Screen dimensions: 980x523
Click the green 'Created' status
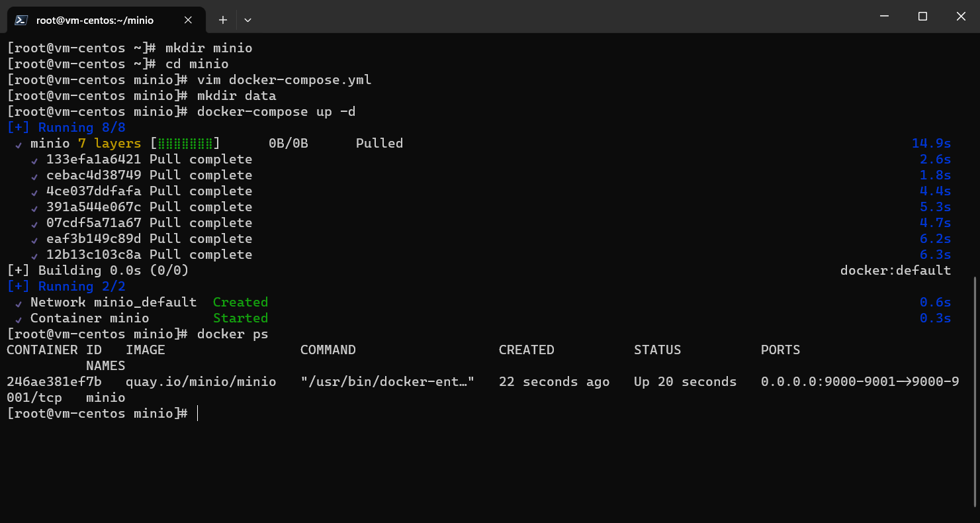click(x=240, y=303)
